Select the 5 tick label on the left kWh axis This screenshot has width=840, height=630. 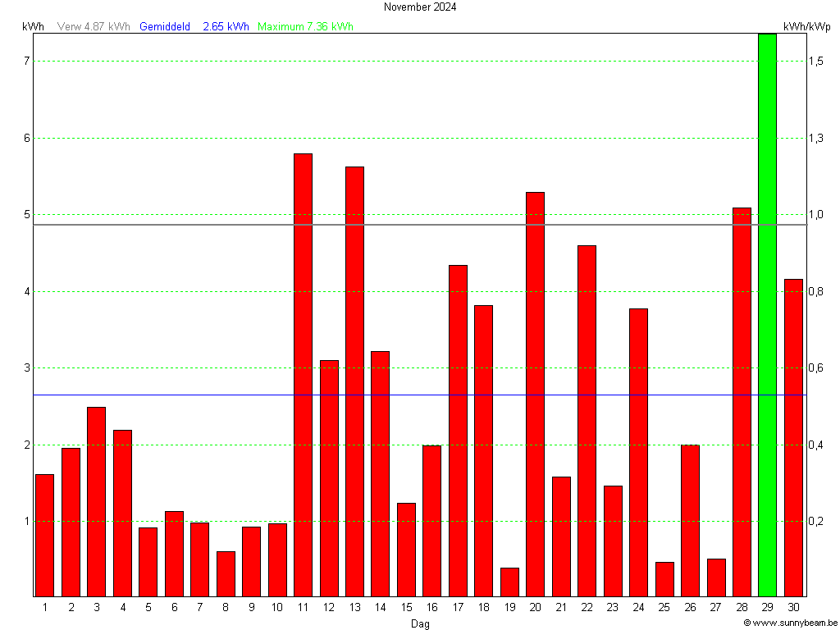click(x=26, y=215)
